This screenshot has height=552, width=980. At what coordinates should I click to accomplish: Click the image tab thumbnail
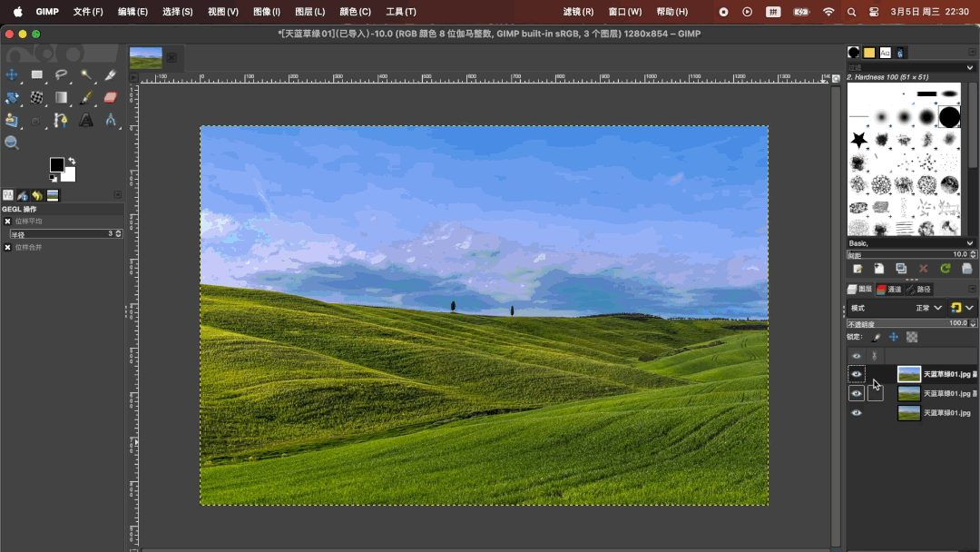pos(145,58)
